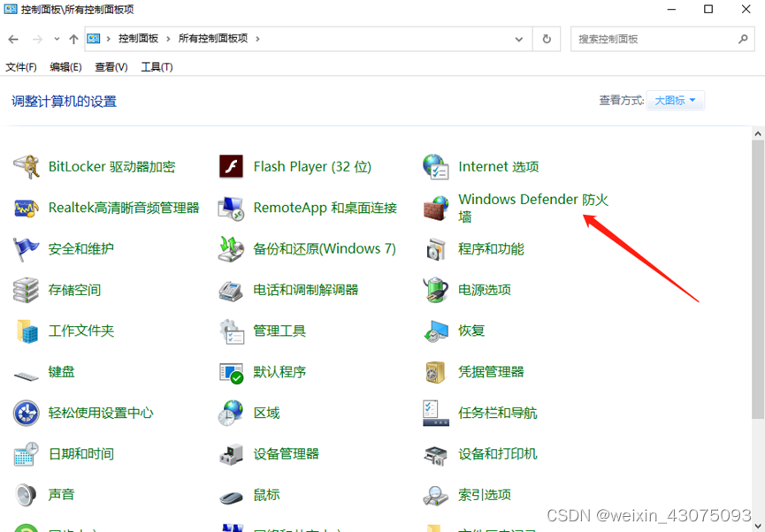The height and width of the screenshot is (532, 765).
Task: Click the 电源选项 battery icon
Action: pos(436,290)
